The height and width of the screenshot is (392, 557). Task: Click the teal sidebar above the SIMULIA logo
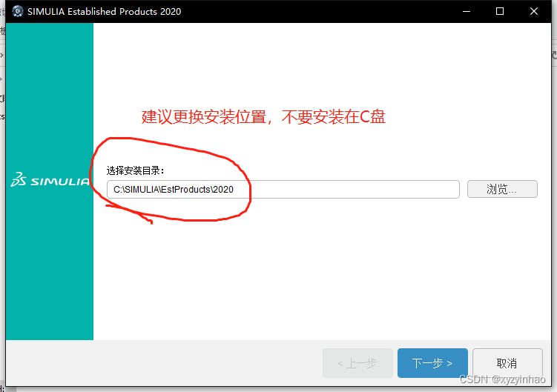pyautogui.click(x=50, y=96)
